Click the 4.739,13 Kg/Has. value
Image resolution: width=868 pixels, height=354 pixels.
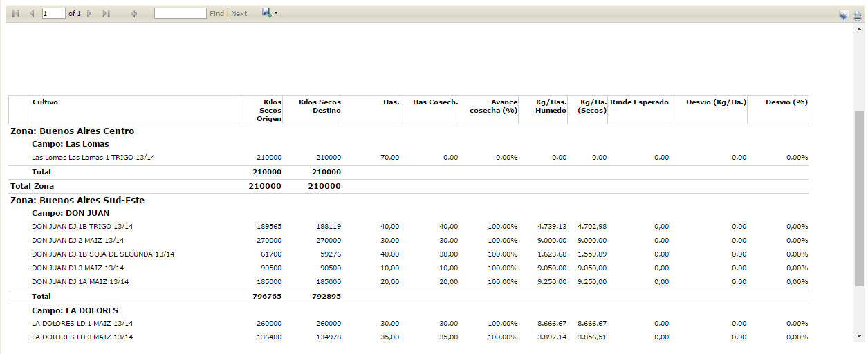(552, 227)
